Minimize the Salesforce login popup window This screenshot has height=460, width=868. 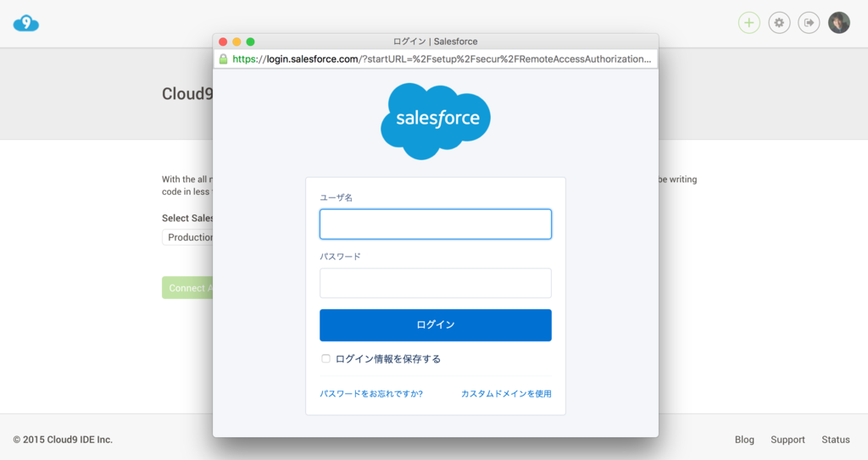(237, 42)
